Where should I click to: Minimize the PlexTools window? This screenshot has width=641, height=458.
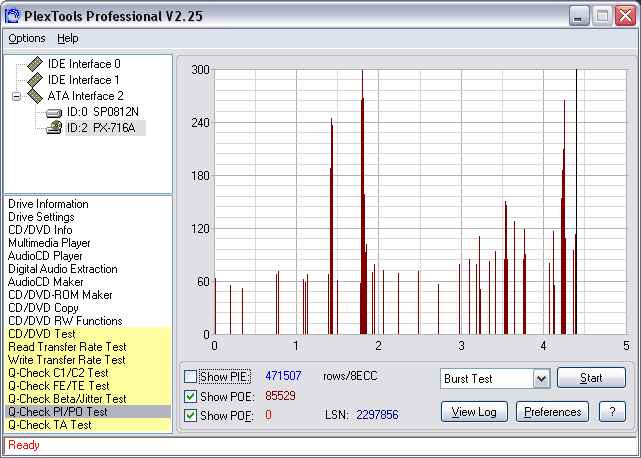point(579,16)
